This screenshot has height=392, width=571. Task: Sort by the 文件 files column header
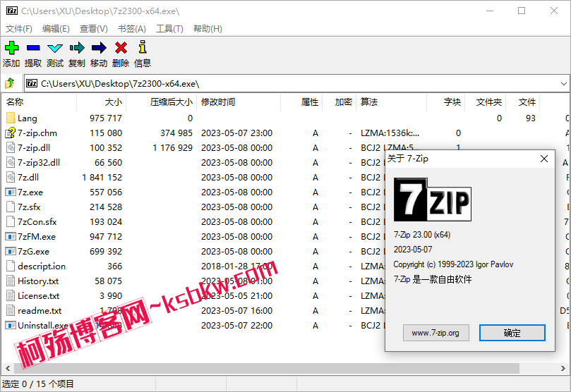(x=523, y=102)
